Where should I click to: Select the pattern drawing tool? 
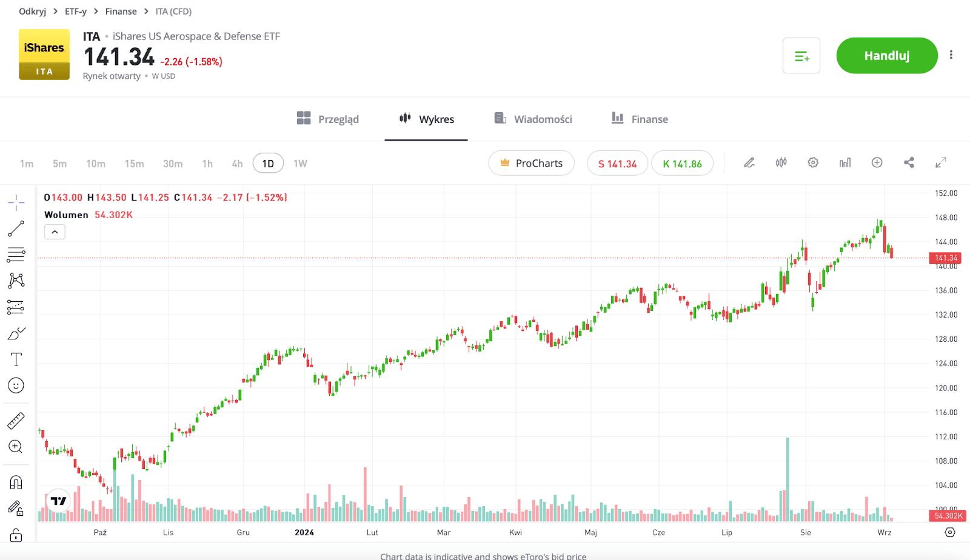pyautogui.click(x=16, y=280)
